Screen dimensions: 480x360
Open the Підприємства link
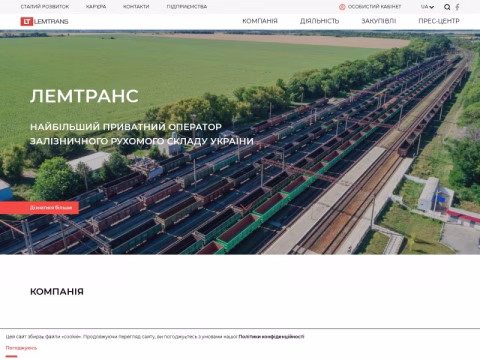(187, 7)
